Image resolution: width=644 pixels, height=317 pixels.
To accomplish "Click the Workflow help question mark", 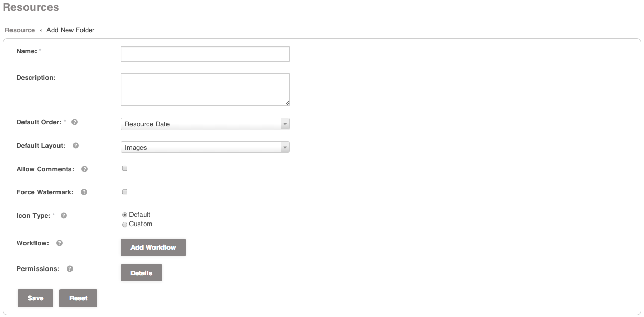I will click(59, 243).
